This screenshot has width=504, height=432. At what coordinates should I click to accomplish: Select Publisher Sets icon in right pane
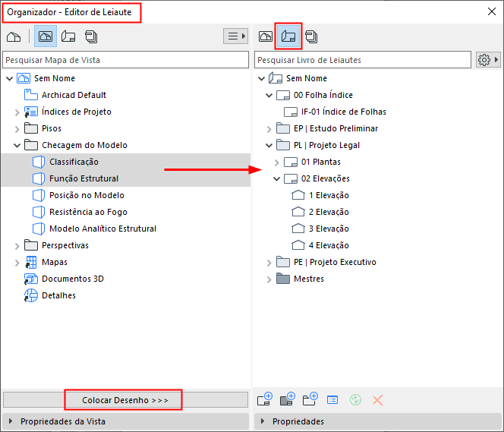311,36
